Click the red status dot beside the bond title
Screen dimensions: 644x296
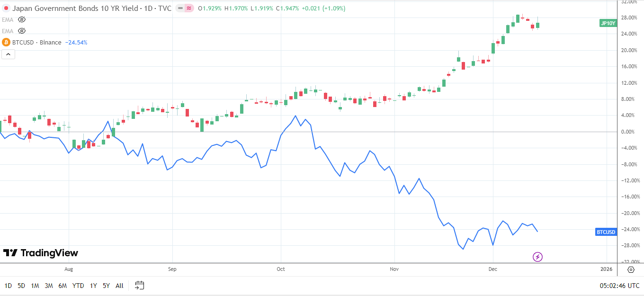point(6,8)
